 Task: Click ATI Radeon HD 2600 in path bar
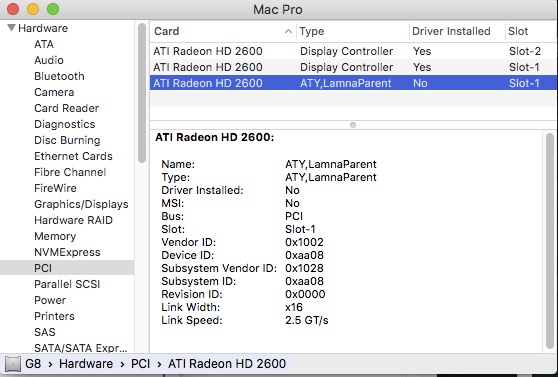(227, 364)
